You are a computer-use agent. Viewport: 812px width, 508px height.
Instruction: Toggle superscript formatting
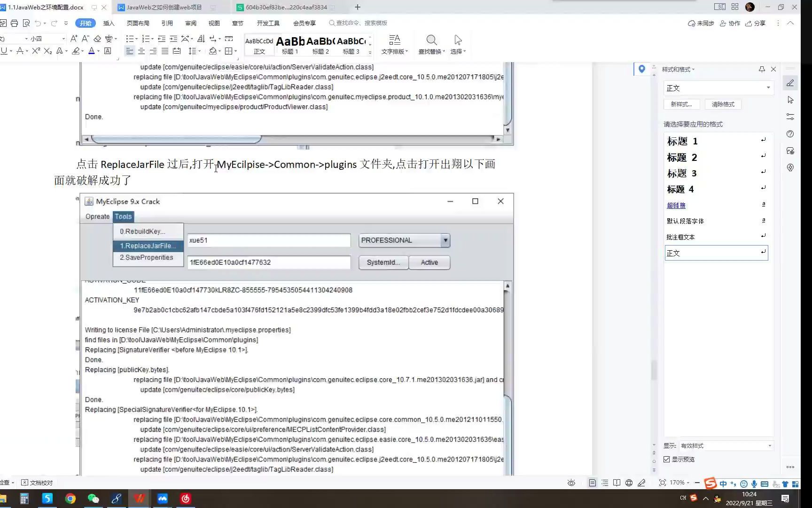click(36, 51)
